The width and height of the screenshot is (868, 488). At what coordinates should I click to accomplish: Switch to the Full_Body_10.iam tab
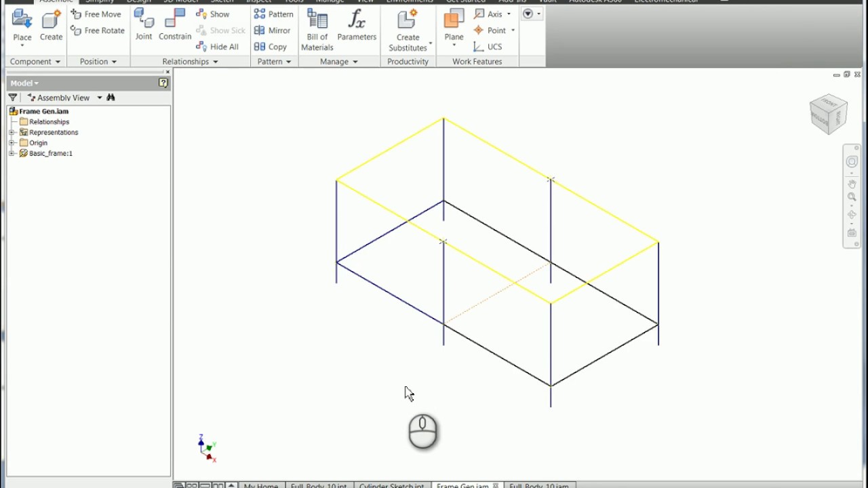pyautogui.click(x=540, y=485)
